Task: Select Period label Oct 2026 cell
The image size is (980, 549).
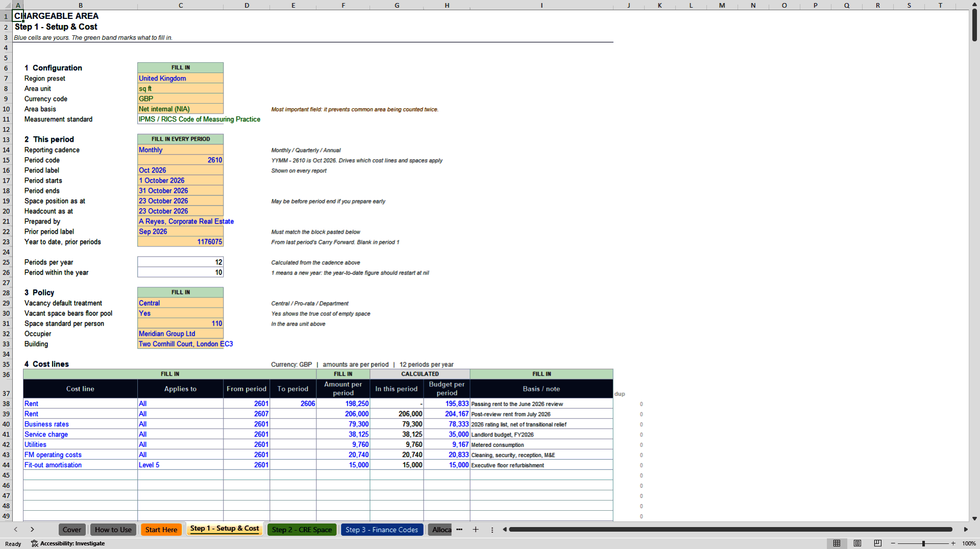Action: tap(180, 170)
